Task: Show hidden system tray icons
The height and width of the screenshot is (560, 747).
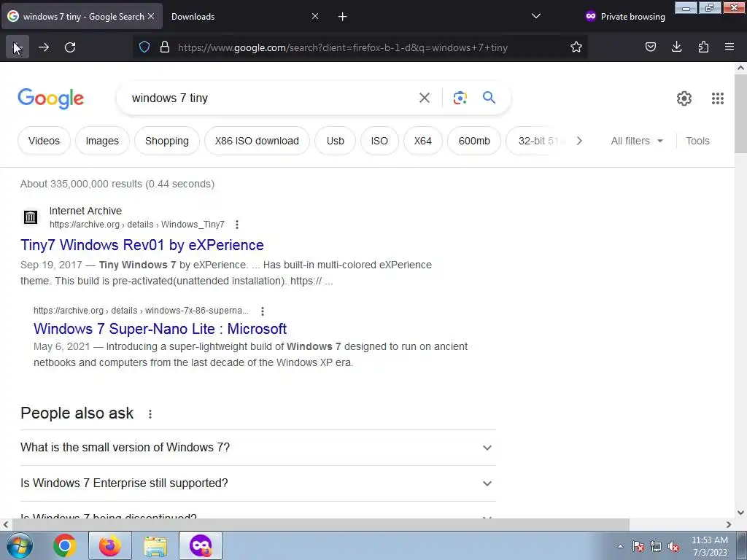Action: click(620, 546)
